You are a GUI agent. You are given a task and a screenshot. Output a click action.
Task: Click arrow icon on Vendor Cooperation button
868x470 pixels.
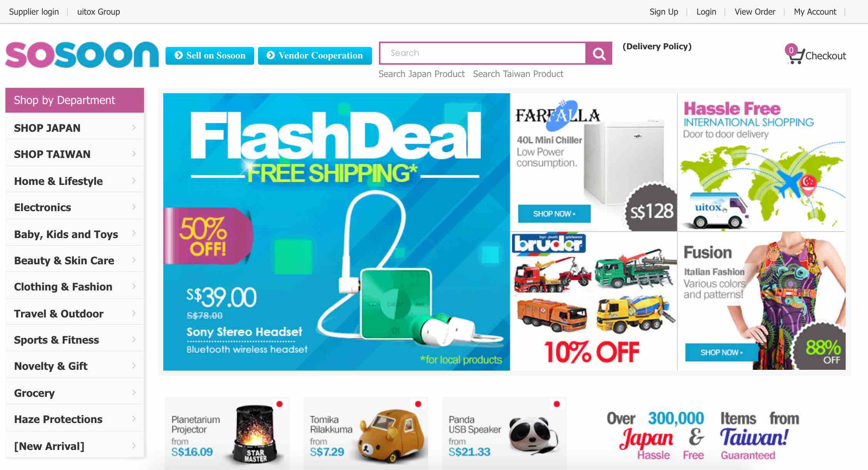(x=271, y=55)
